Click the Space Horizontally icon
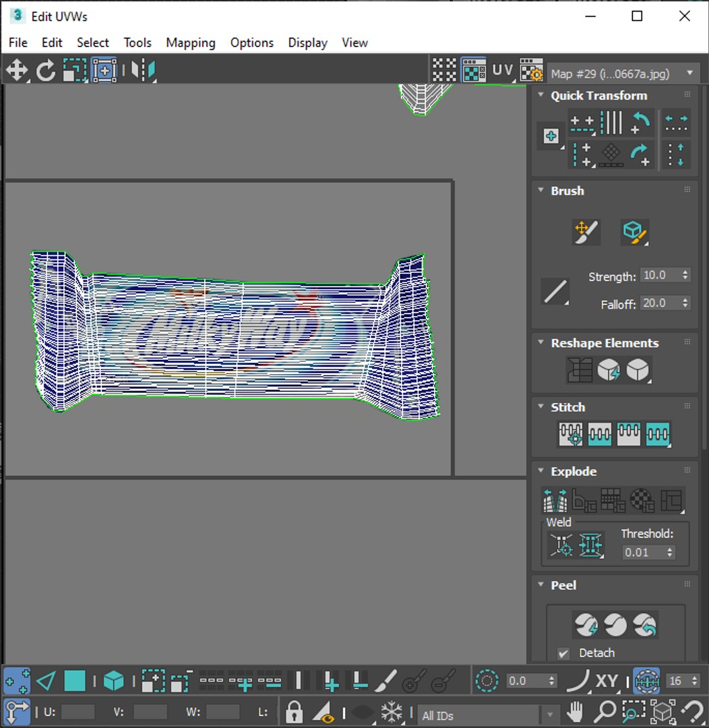Image resolution: width=709 pixels, height=728 pixels. 676,123
